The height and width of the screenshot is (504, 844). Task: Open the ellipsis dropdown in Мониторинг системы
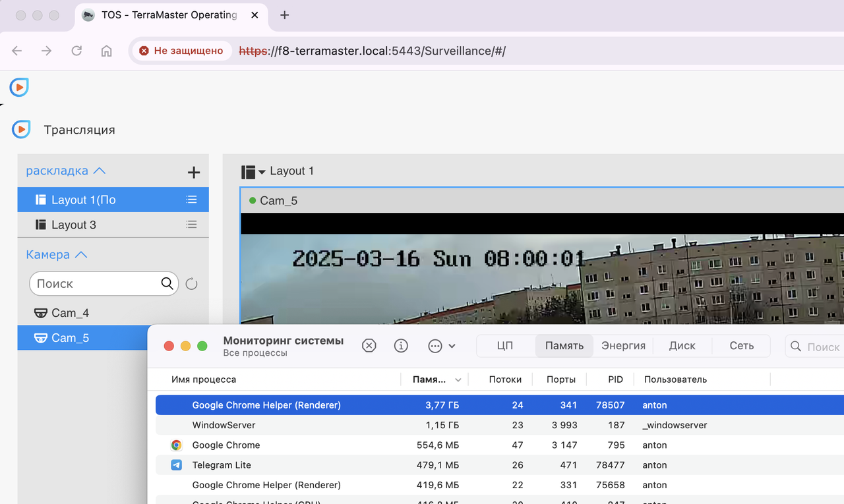click(x=442, y=346)
